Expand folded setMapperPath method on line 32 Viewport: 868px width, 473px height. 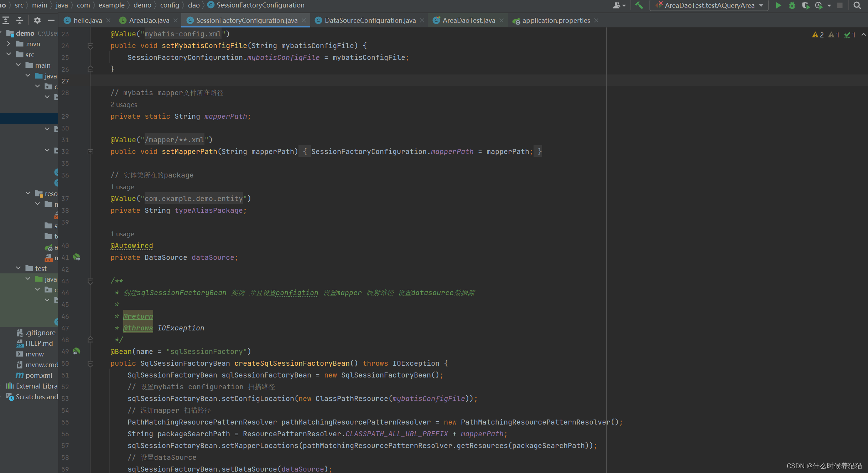[x=90, y=151]
